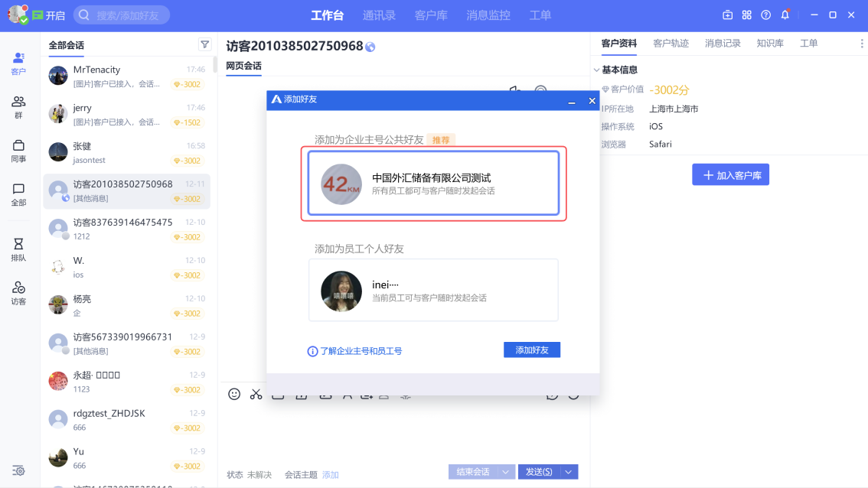
Task: Click the Safari browser value
Action: 661,144
